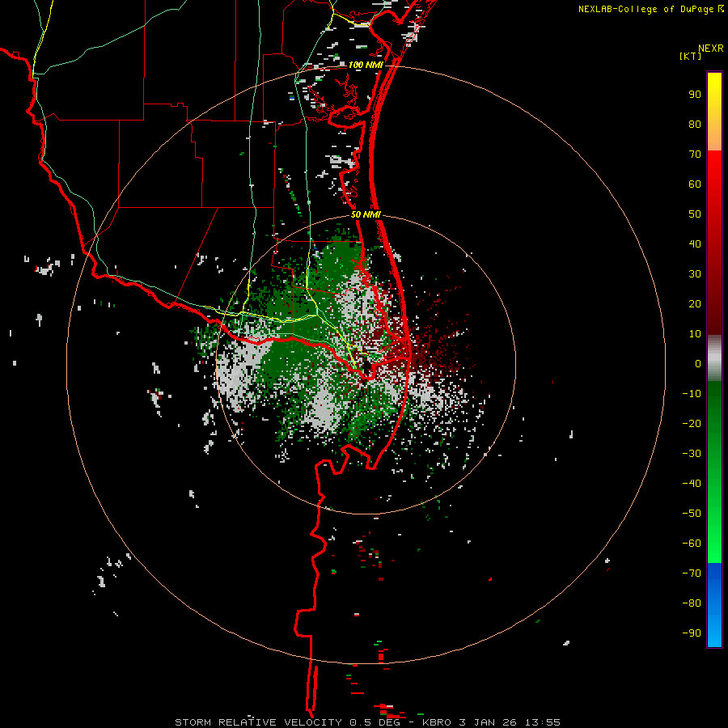Click the -20 scale value
728x728 pixels.
tap(692, 424)
